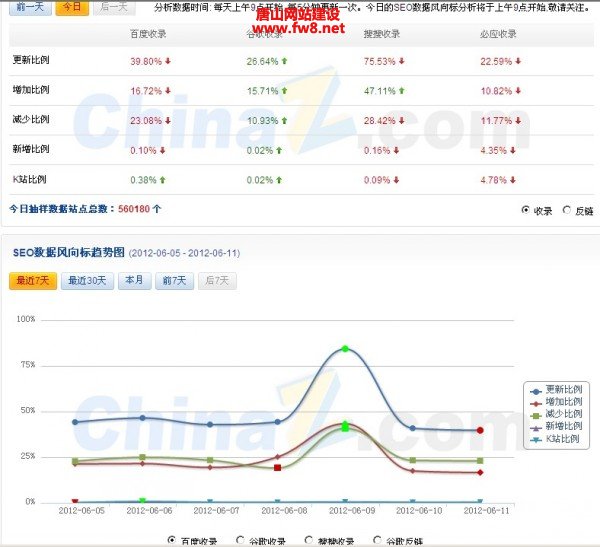Click the 新增比例 row label

(x=31, y=149)
